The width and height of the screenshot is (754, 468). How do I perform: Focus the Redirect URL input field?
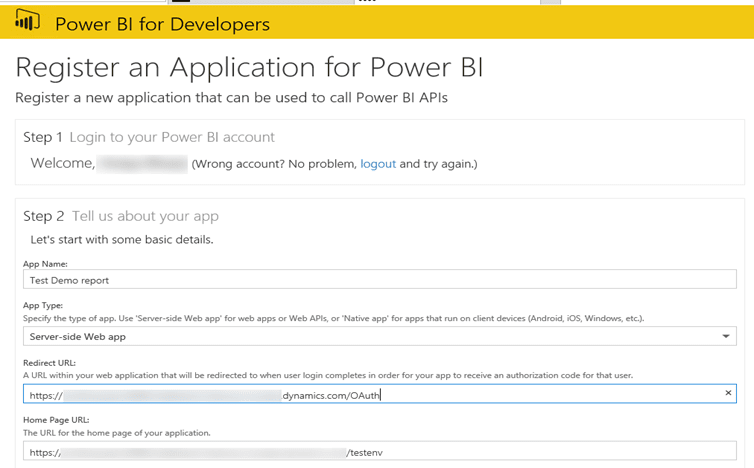(x=379, y=394)
